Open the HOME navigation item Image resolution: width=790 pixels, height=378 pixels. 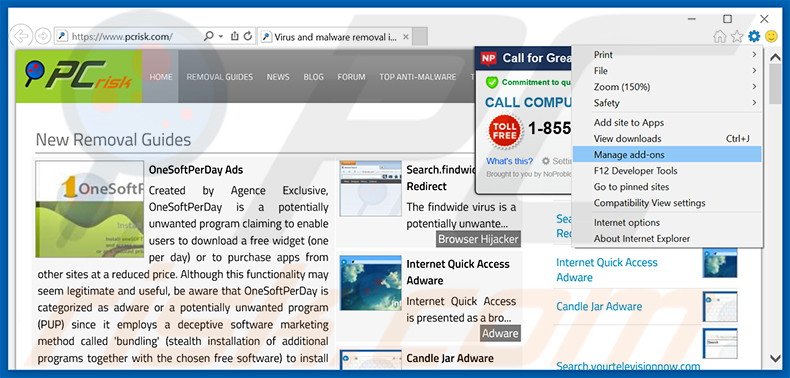coord(161,77)
